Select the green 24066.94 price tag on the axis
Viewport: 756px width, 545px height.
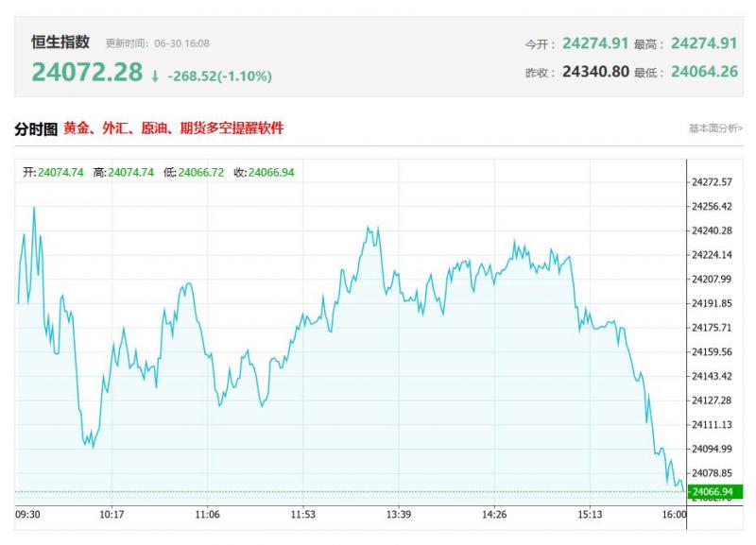715,492
